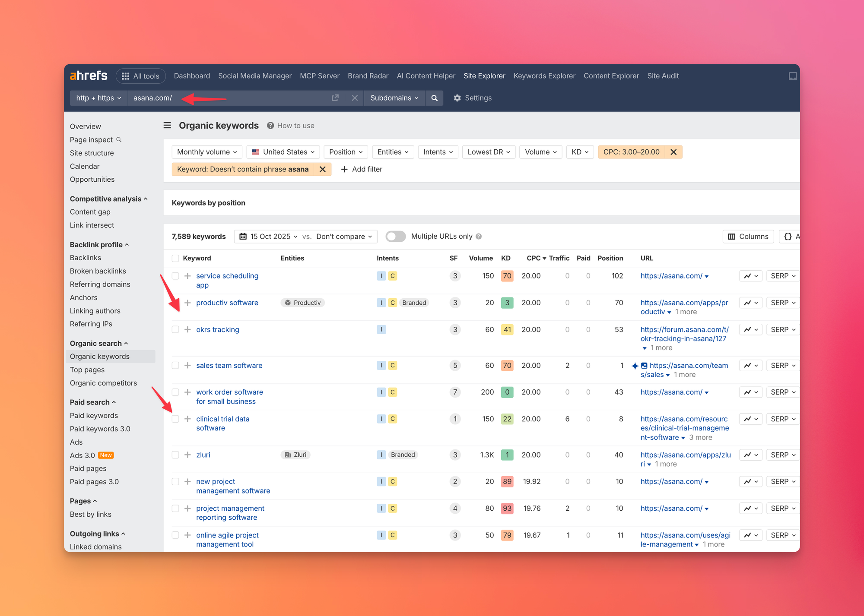Viewport: 864px width, 616px height.
Task: Check the 'clinical trial data software' checkbox
Action: (175, 419)
